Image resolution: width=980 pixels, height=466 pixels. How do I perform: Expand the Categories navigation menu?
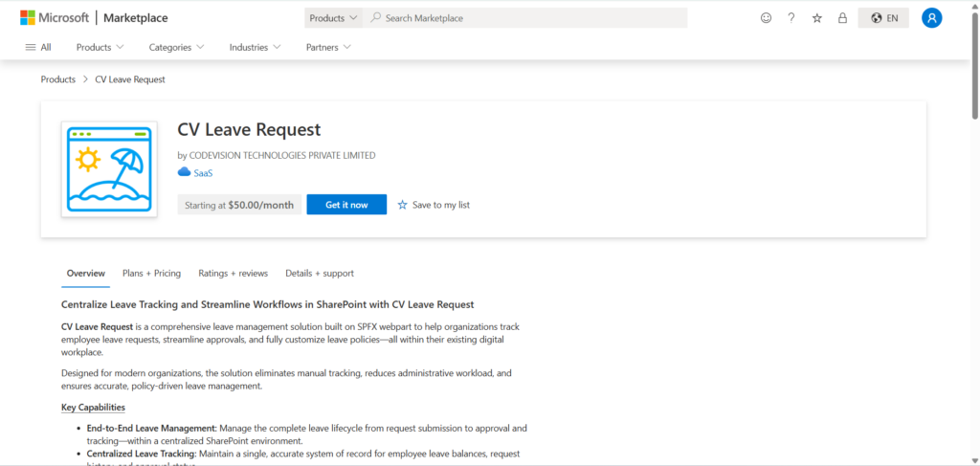pos(177,47)
